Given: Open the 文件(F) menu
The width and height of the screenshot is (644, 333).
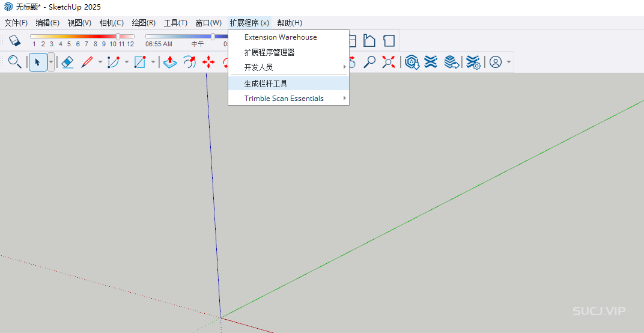Looking at the screenshot, I should [16, 23].
